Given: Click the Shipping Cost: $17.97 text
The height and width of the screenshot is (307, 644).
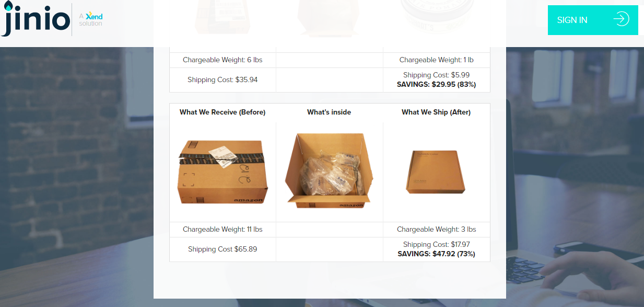Looking at the screenshot, I should [x=437, y=245].
